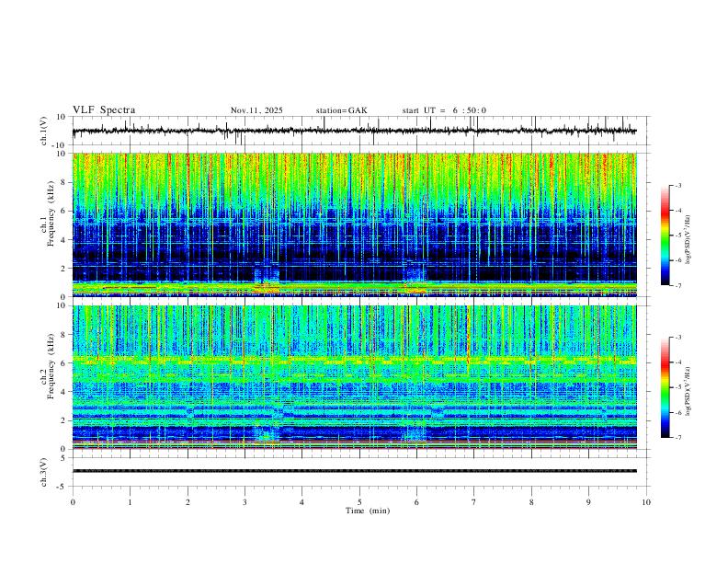The width and height of the screenshot is (728, 563).
Task: Click time axis tick label '5'
Action: tap(359, 502)
